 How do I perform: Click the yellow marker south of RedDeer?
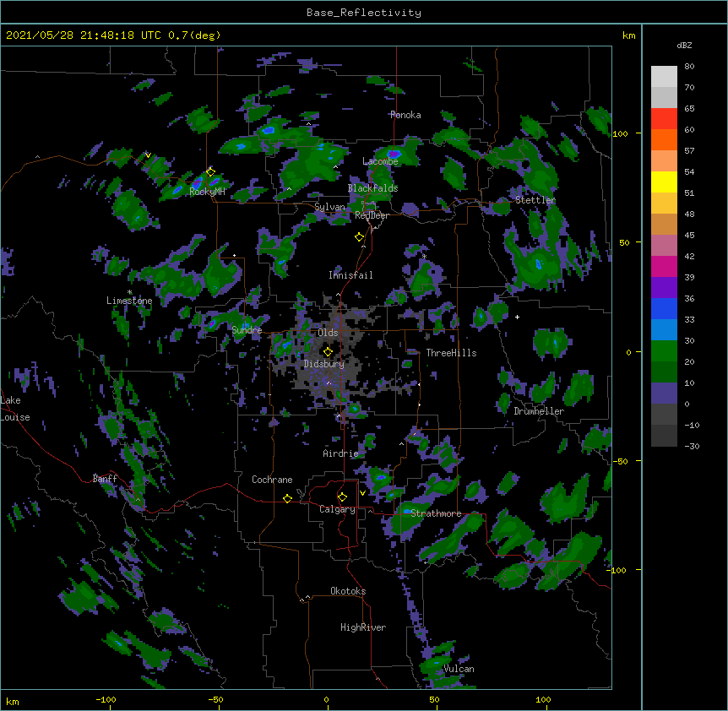[359, 237]
